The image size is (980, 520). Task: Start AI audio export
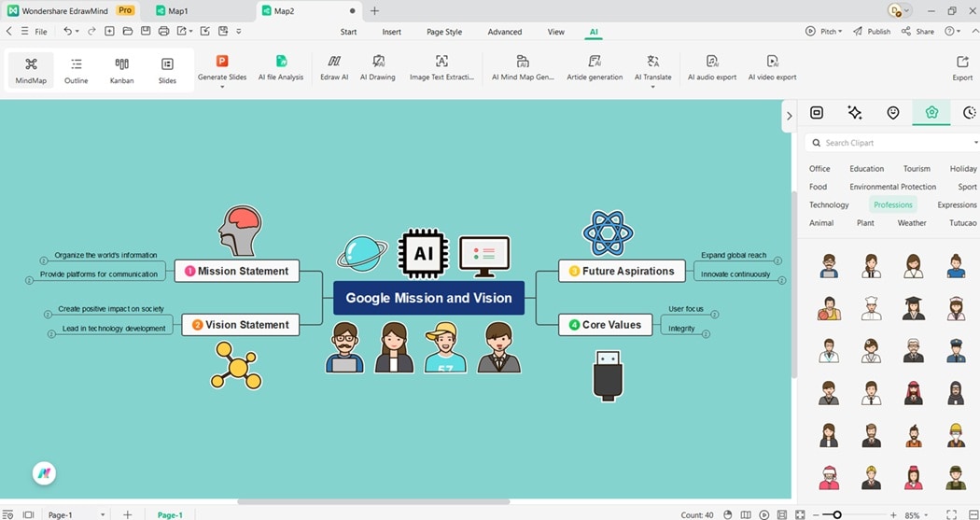coord(712,68)
